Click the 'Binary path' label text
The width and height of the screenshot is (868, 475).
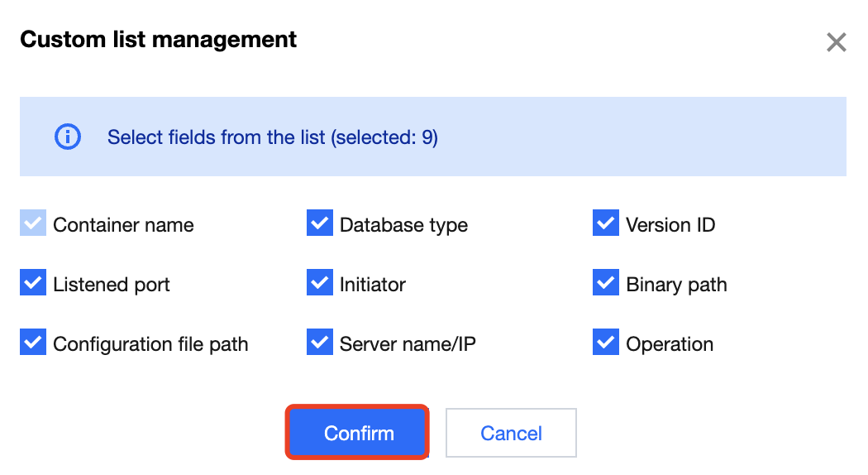tap(676, 285)
